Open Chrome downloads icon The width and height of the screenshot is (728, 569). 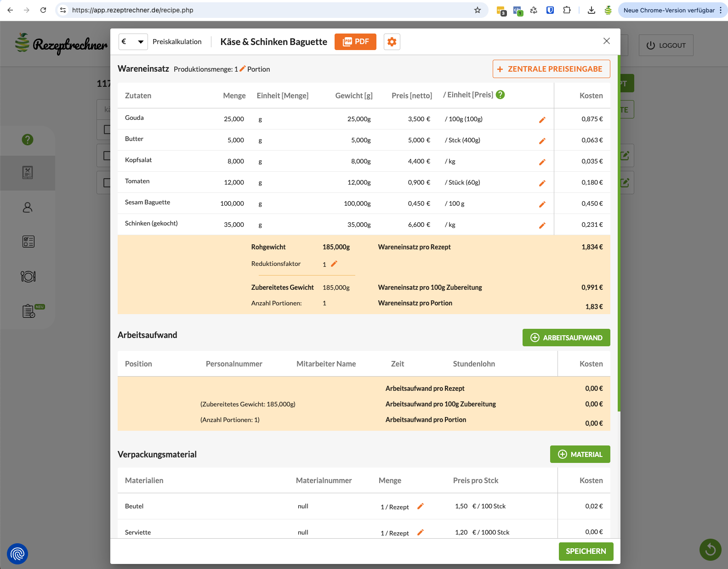point(591,10)
